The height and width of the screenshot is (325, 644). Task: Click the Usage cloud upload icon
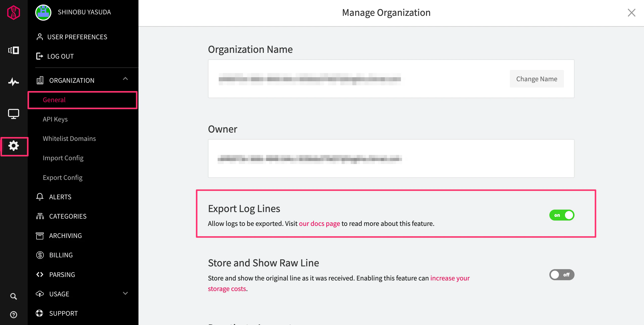pyautogui.click(x=40, y=294)
